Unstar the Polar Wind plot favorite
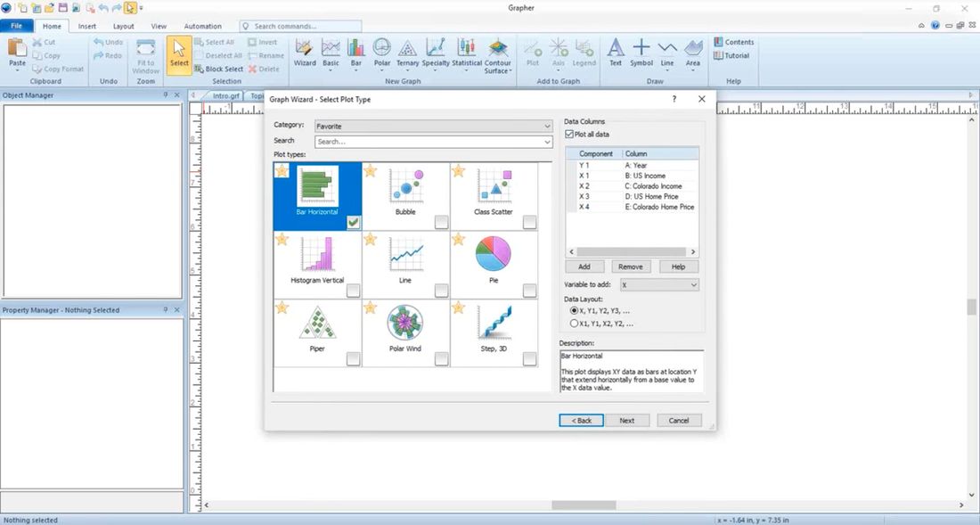 pyautogui.click(x=370, y=308)
